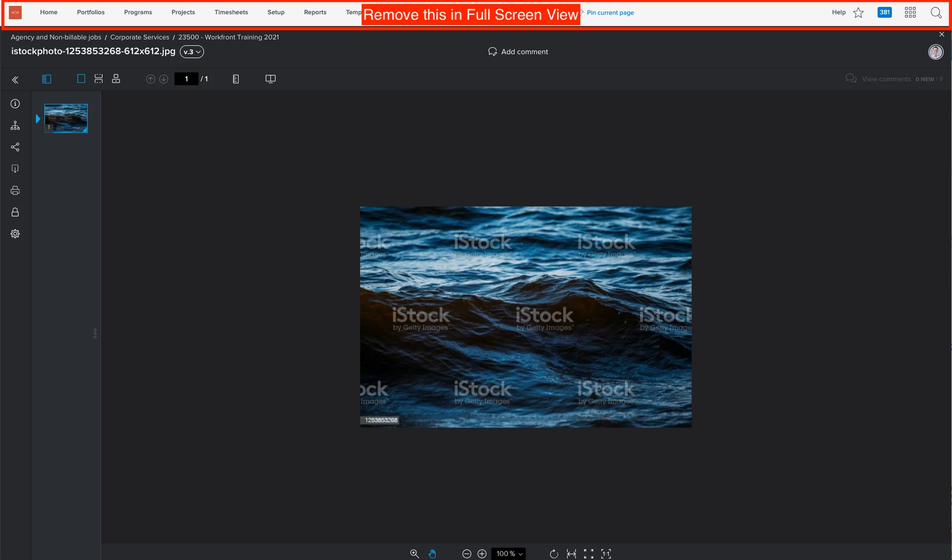Click the download proof sidebar icon
This screenshot has width=952, height=560.
pos(15,169)
